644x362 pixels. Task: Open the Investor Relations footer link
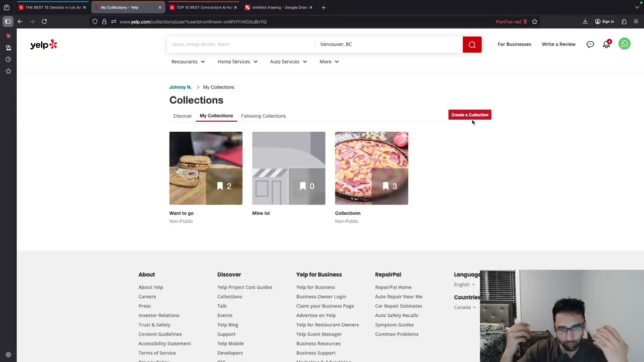point(159,315)
